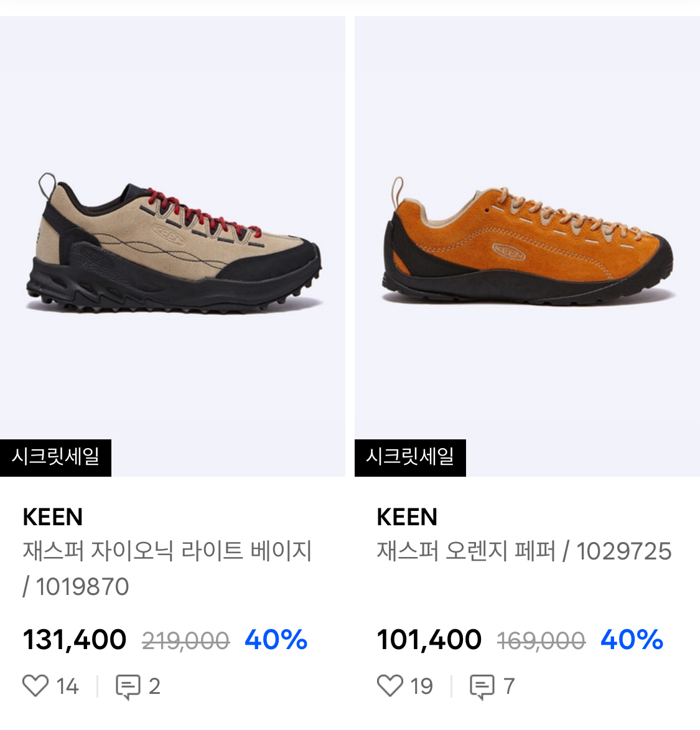
Task: Click the crossed-out 169,000 original price
Action: [x=541, y=640]
